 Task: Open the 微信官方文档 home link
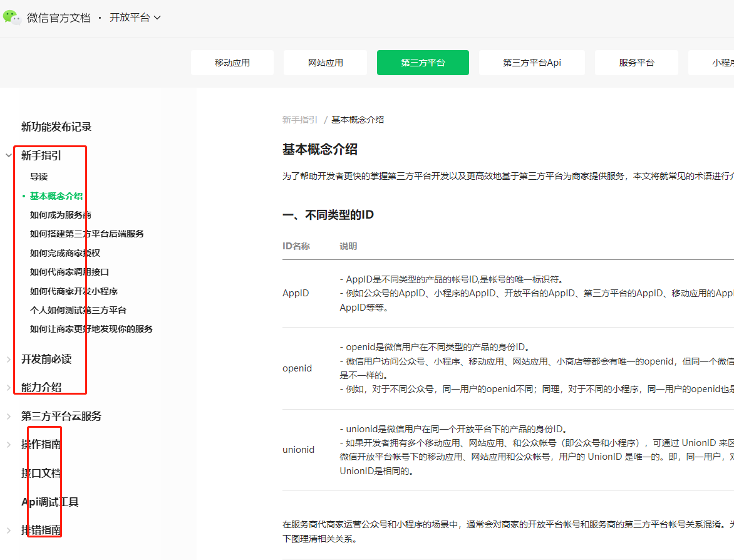[58, 18]
